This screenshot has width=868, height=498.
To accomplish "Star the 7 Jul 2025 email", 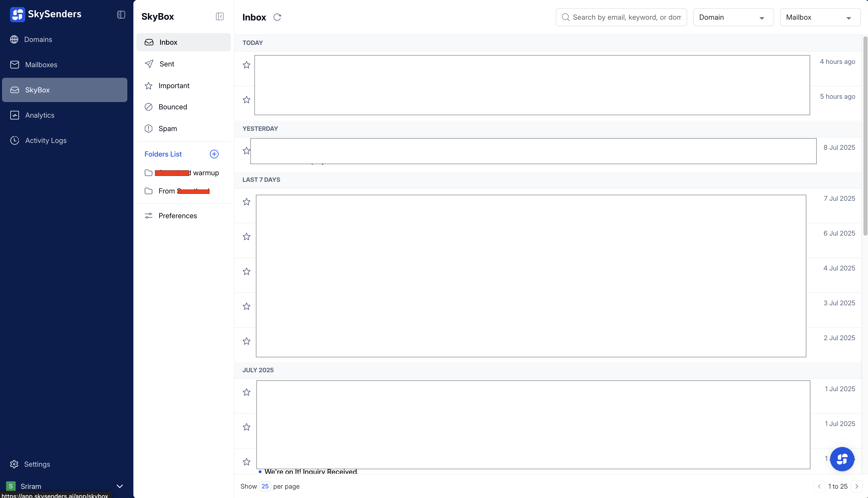I will [x=246, y=202].
